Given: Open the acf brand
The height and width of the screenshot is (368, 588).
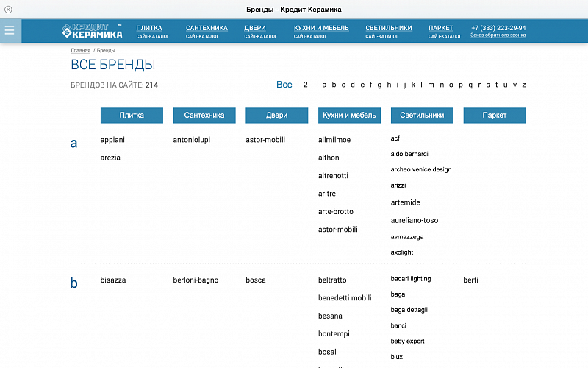Looking at the screenshot, I should pyautogui.click(x=395, y=138).
